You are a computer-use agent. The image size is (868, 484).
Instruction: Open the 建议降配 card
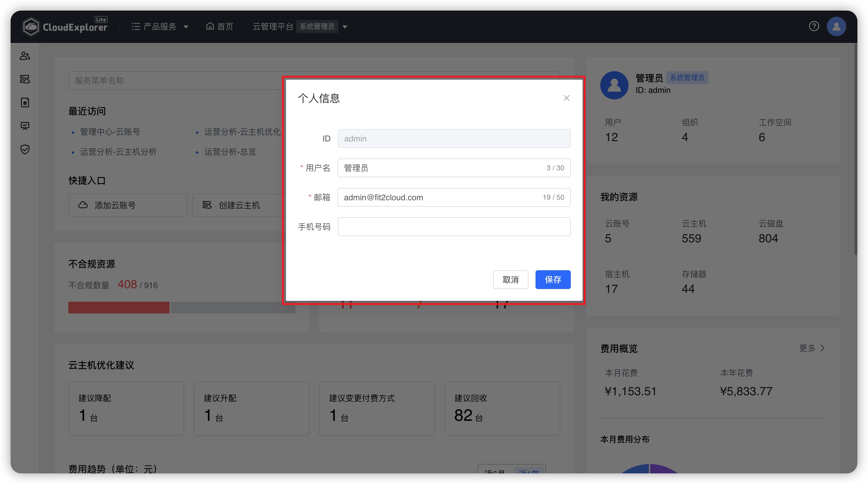tap(126, 408)
